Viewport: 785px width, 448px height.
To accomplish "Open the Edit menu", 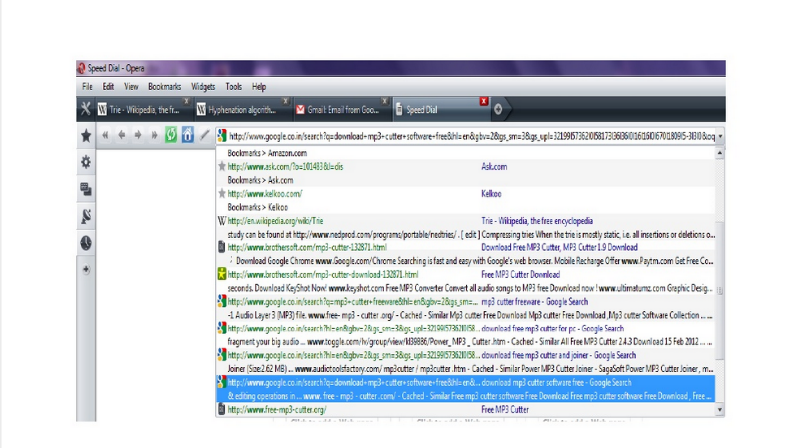I will point(108,87).
